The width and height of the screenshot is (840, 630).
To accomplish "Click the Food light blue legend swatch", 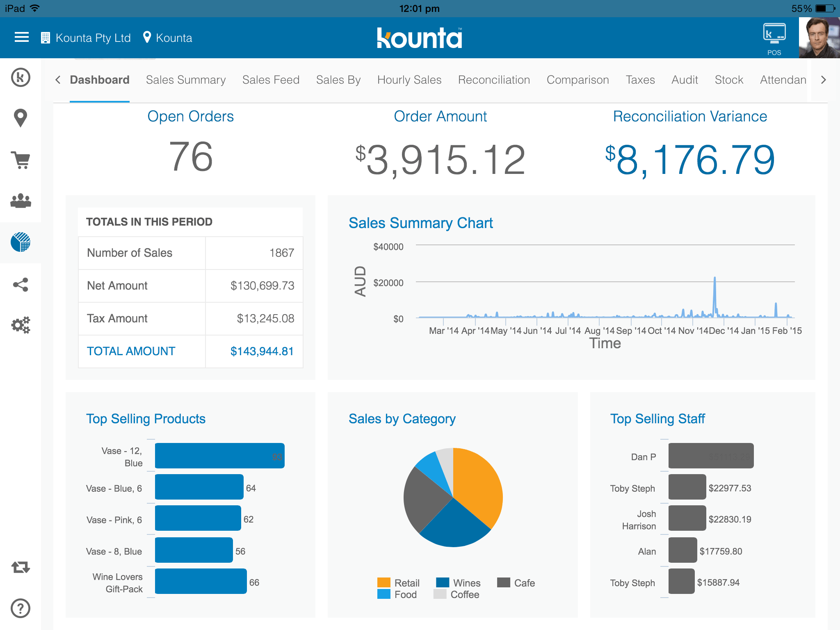I will point(383,594).
